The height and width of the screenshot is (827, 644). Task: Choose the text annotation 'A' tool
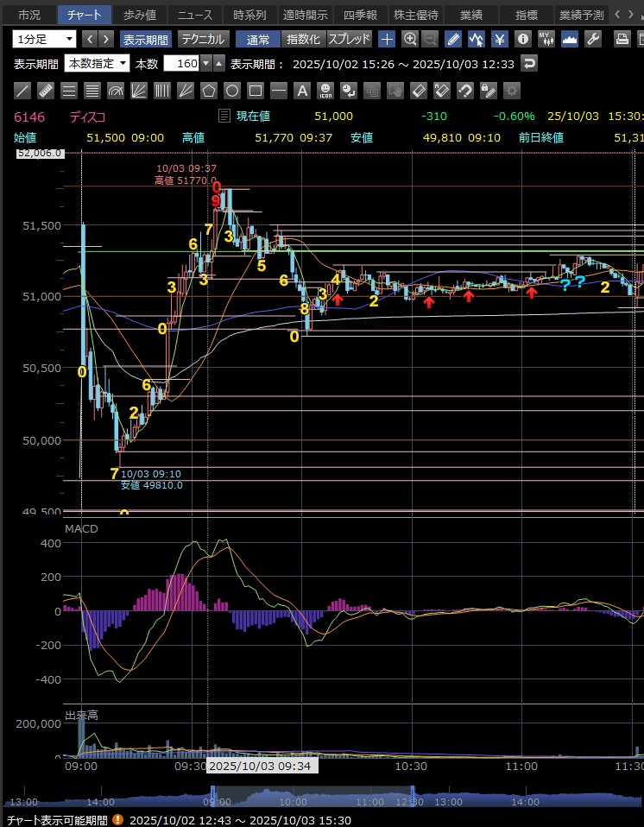[302, 91]
